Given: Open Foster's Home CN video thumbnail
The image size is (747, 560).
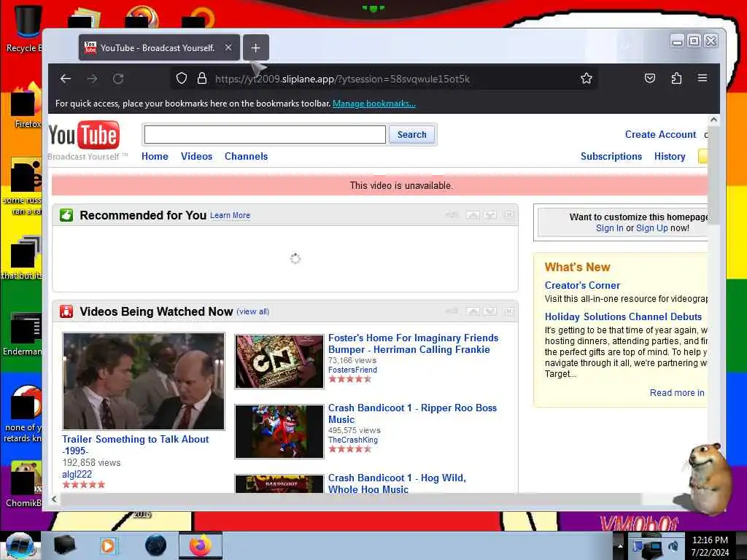Looking at the screenshot, I should click(x=279, y=362).
